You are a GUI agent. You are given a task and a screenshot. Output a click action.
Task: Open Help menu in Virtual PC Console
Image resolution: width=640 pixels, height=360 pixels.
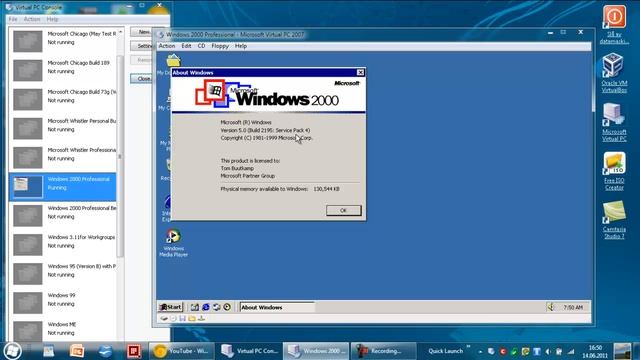(x=52, y=19)
